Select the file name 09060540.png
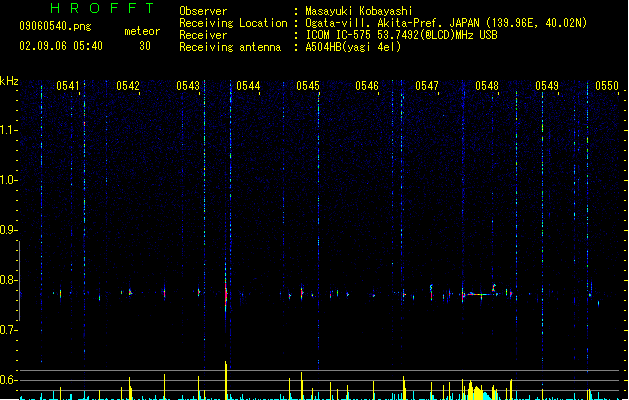The width and height of the screenshot is (629, 400). click(x=55, y=26)
